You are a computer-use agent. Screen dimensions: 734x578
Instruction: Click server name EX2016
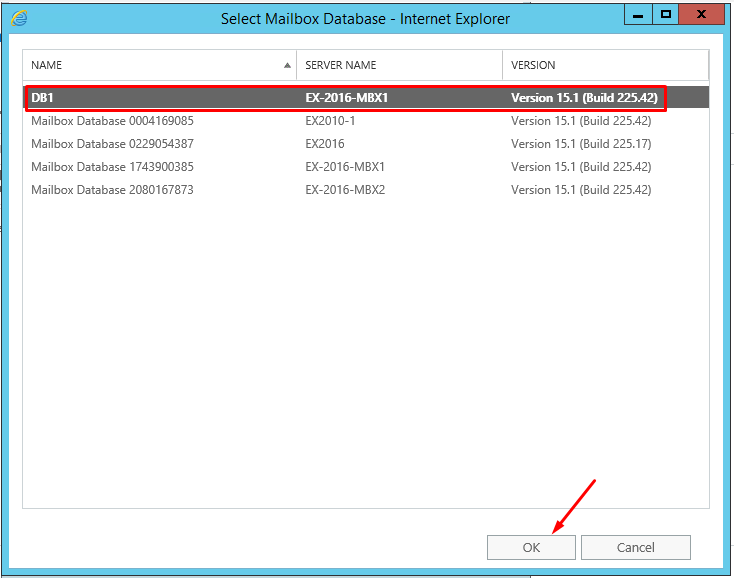[325, 144]
